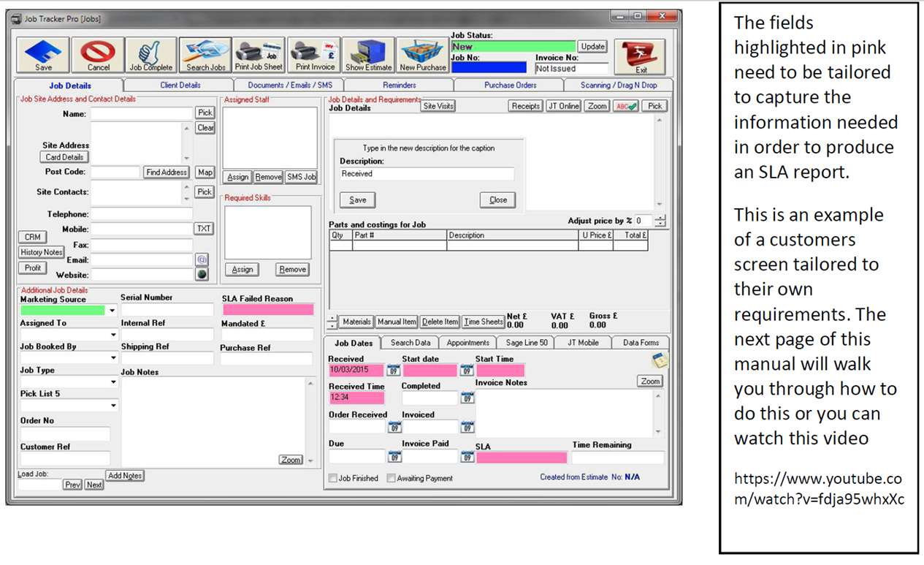Image resolution: width=924 pixels, height=565 pixels.
Task: Expand the Assigned To dropdown
Action: [113, 335]
